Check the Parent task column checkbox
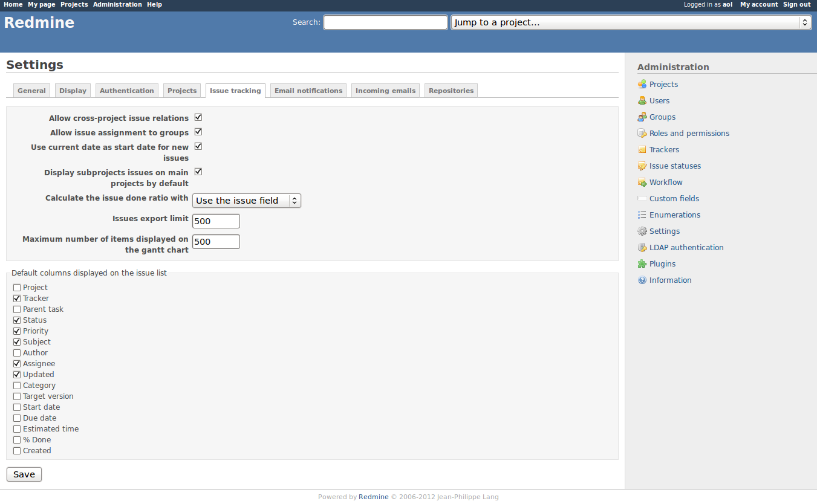The image size is (817, 504). tap(17, 309)
